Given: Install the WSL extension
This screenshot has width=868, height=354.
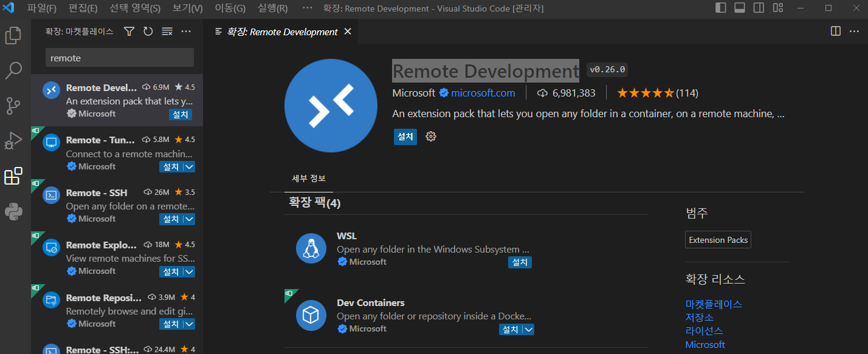Looking at the screenshot, I should point(520,262).
